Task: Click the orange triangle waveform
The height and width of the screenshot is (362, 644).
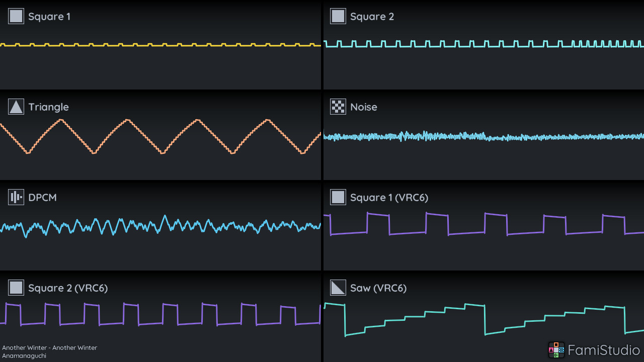Action: tap(160, 136)
